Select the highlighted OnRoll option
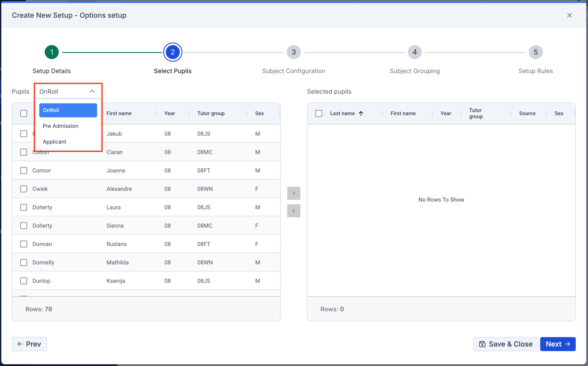Screen dimensions: 588x366 (68, 110)
